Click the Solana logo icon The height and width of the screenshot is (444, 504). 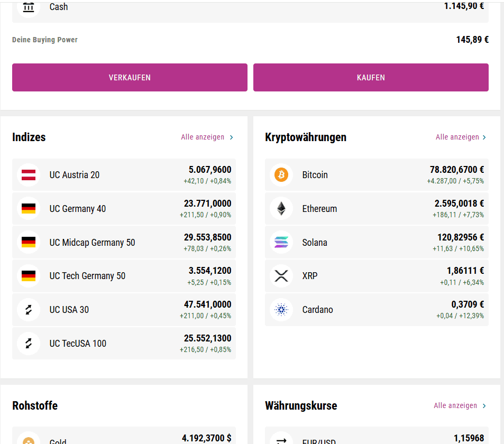(x=281, y=243)
